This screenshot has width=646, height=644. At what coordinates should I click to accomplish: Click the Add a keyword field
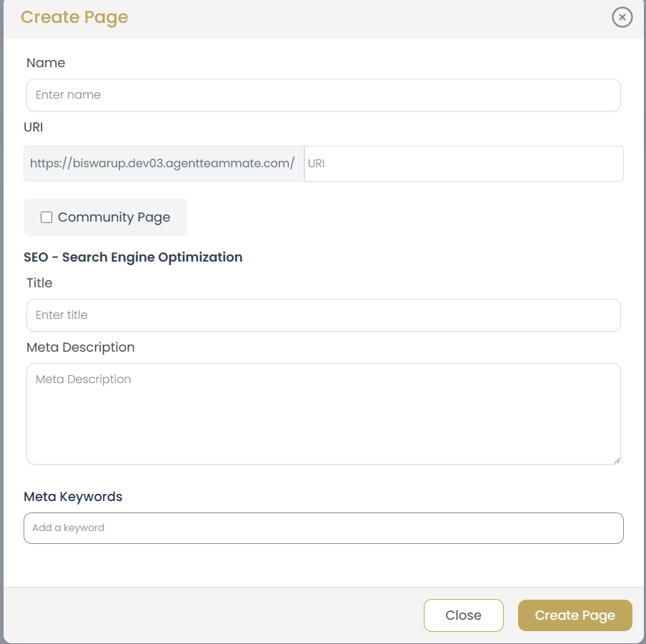click(323, 527)
